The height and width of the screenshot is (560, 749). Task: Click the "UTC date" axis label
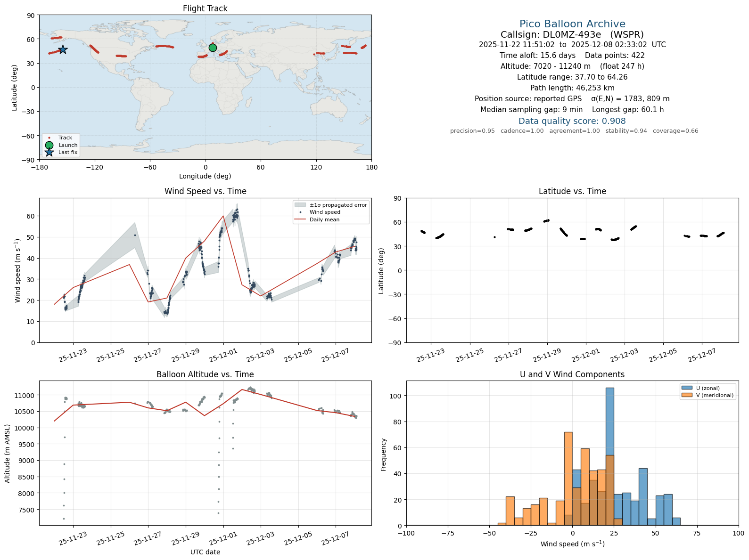coord(205,552)
